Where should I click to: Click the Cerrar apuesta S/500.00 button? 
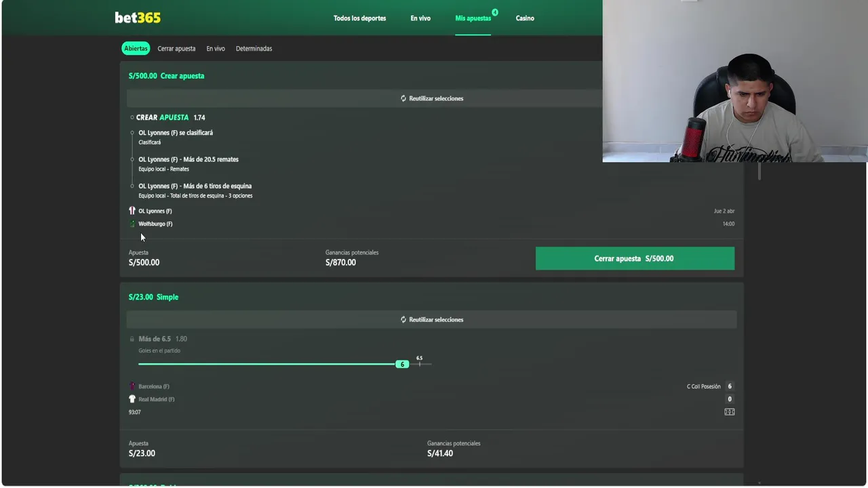(635, 258)
